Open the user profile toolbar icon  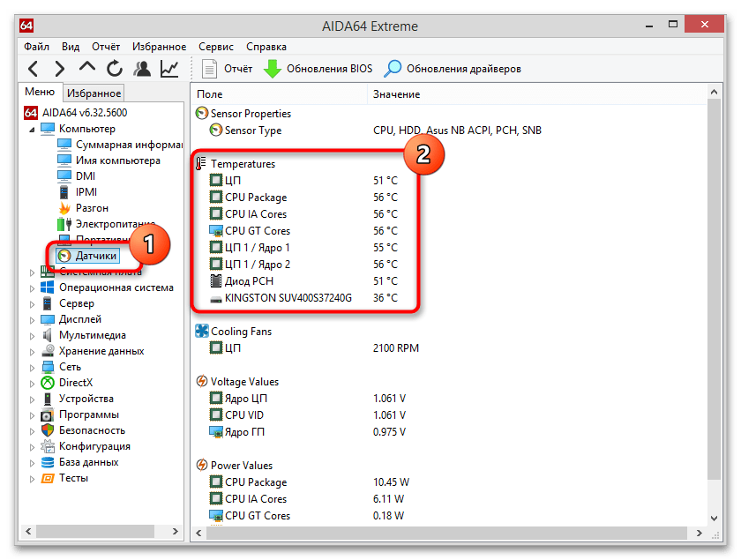(142, 69)
